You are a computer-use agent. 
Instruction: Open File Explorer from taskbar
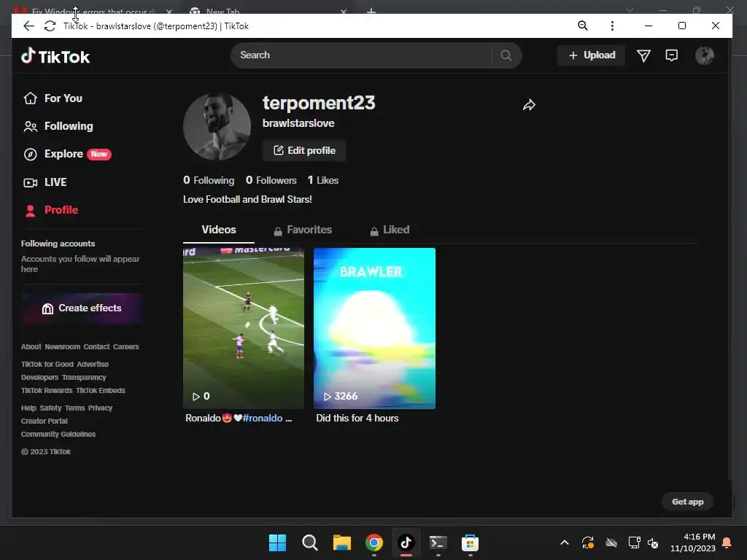point(341,542)
